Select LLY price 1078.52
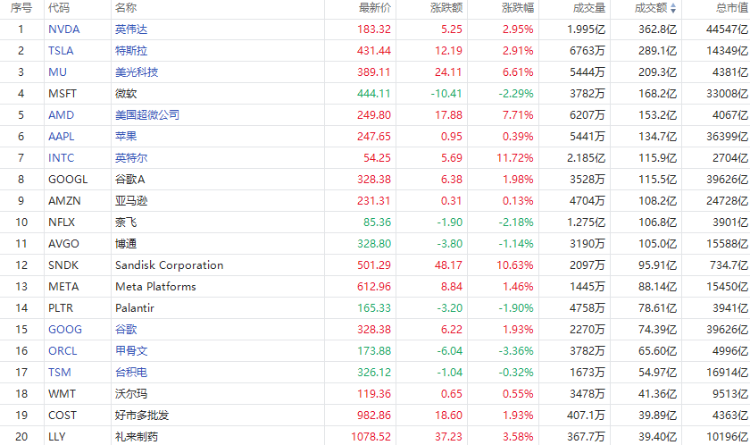Image resolution: width=750 pixels, height=445 pixels. click(x=371, y=437)
